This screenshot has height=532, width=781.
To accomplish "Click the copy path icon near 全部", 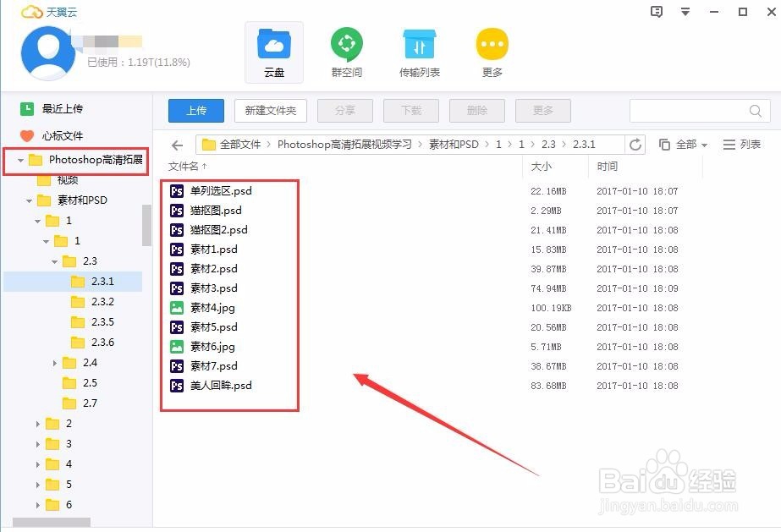I will coord(665,144).
